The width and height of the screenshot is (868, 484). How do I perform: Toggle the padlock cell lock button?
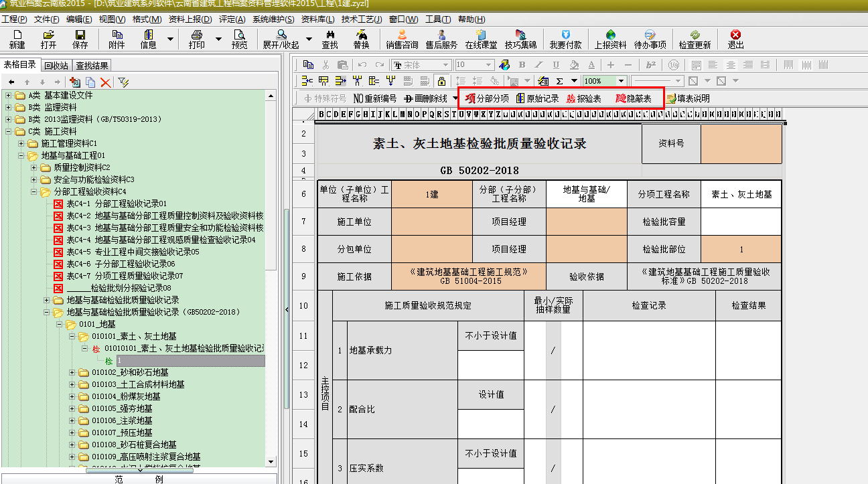(441, 81)
